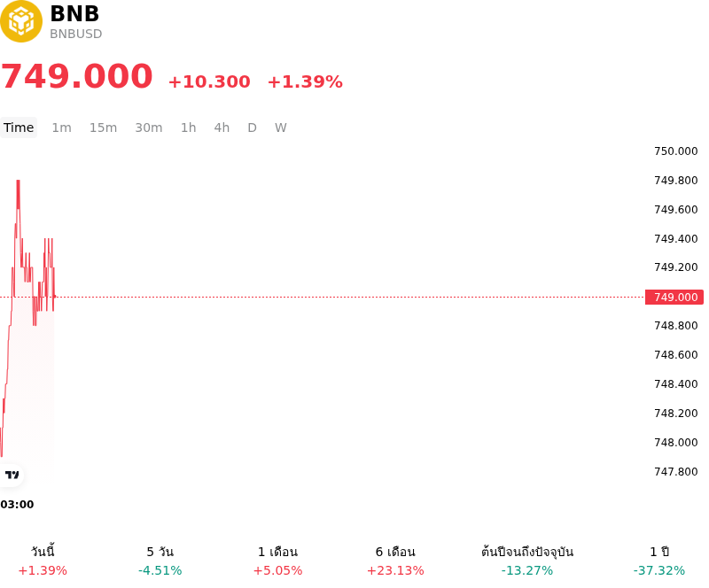Switch chart to weekly W interval

(x=280, y=128)
